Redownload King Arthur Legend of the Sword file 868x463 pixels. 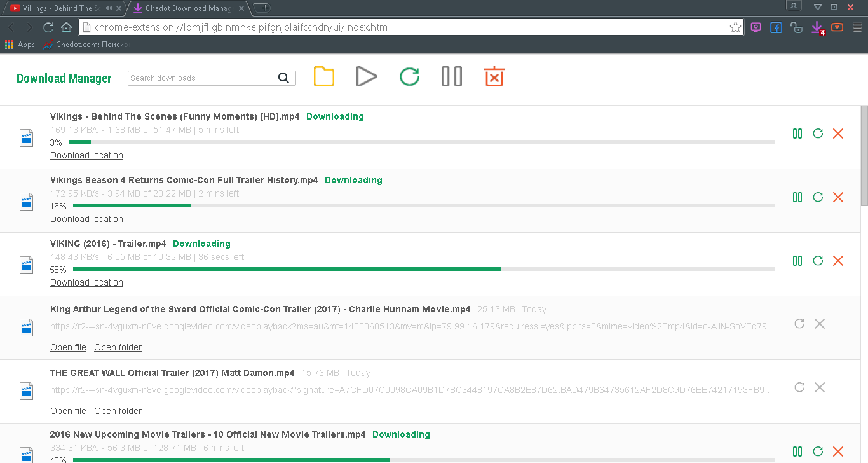pos(799,324)
